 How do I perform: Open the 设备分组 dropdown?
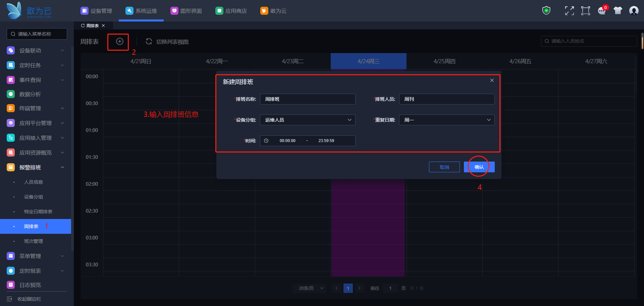[307, 120]
